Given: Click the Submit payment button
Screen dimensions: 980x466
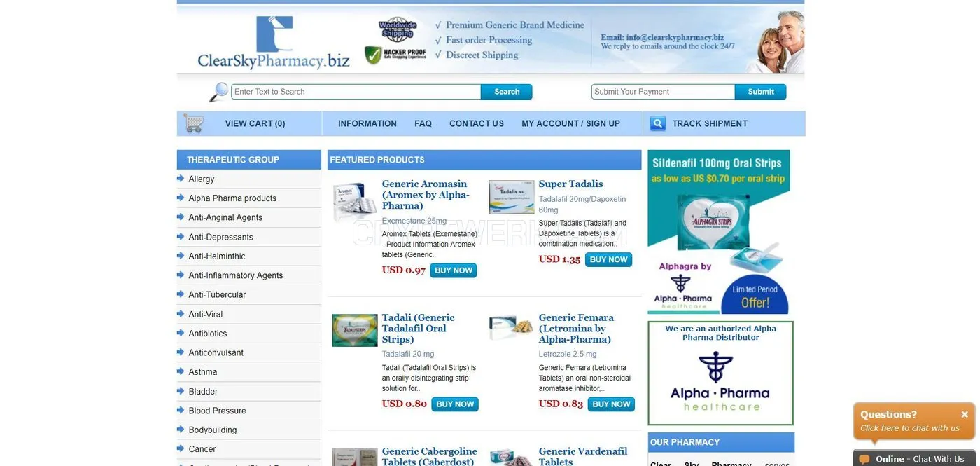Looking at the screenshot, I should pos(761,92).
